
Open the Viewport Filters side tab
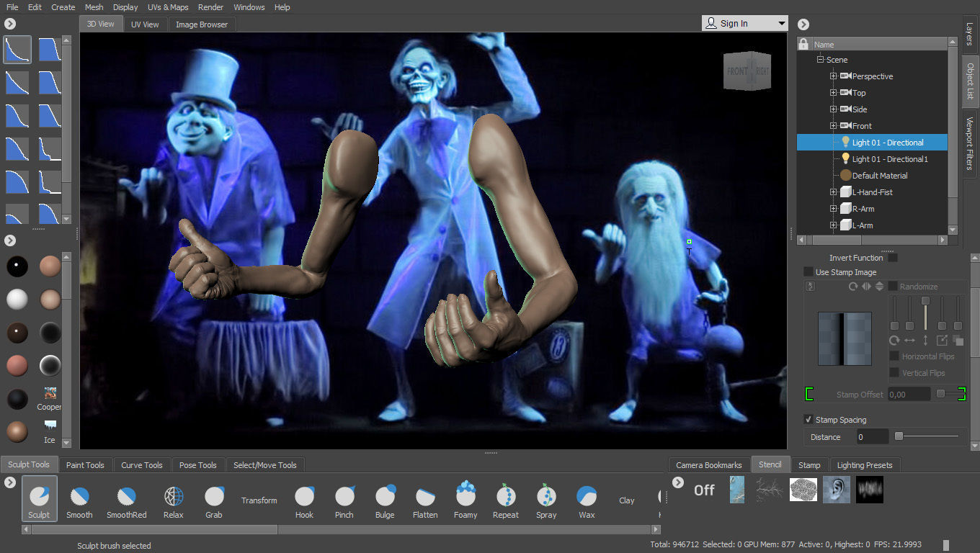[x=970, y=143]
